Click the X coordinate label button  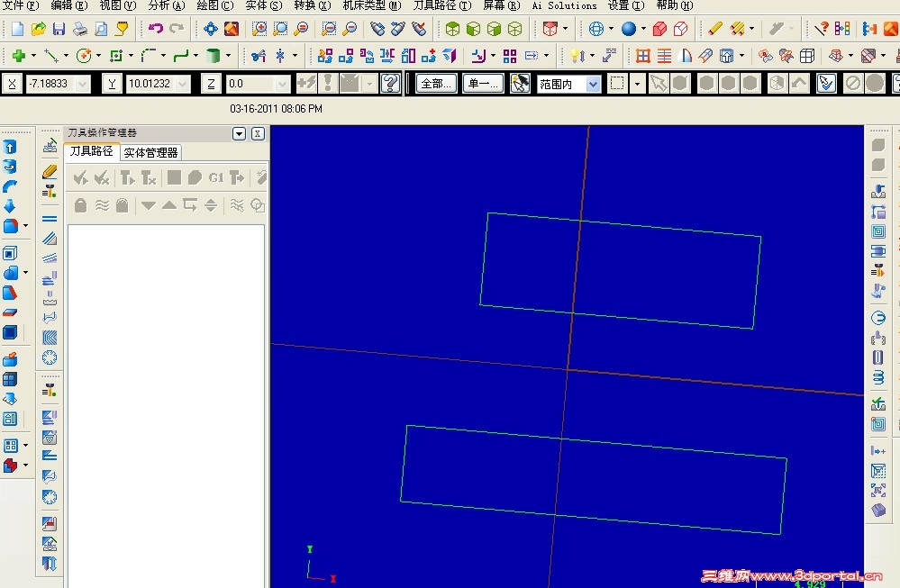coord(12,84)
